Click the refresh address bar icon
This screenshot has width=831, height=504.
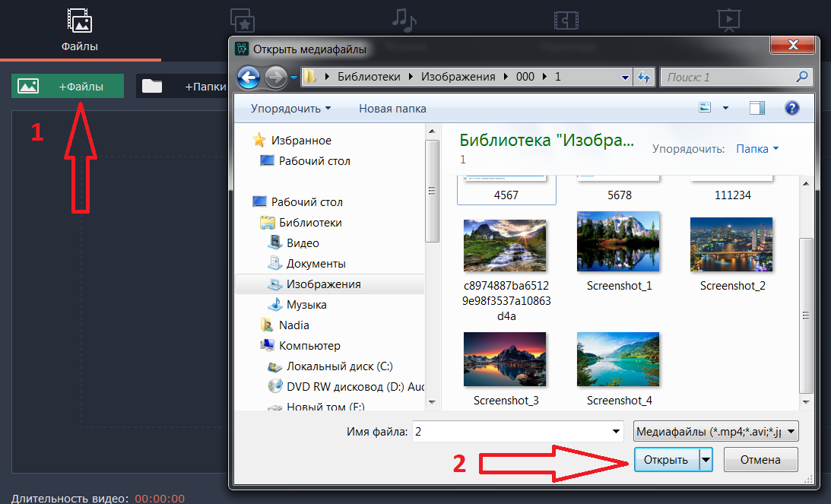[644, 77]
